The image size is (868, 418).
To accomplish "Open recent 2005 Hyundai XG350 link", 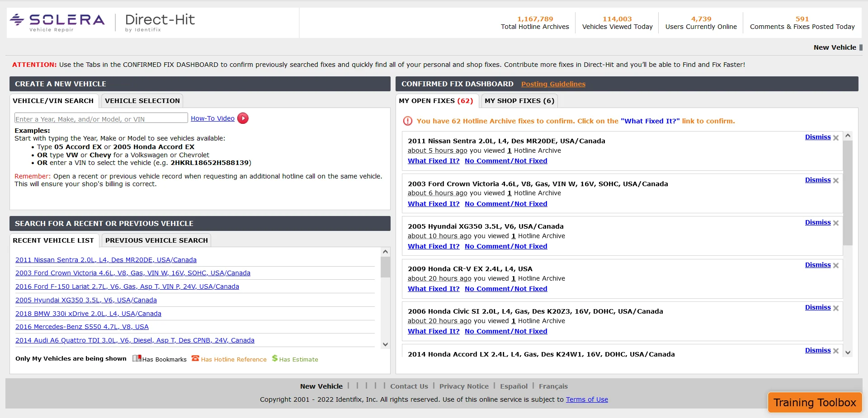I will point(86,300).
